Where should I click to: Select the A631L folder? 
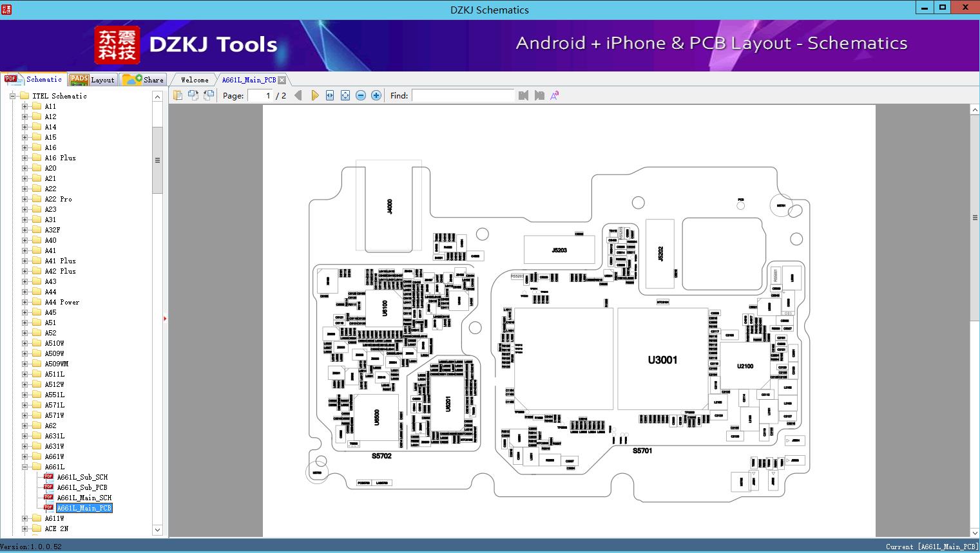click(x=55, y=436)
